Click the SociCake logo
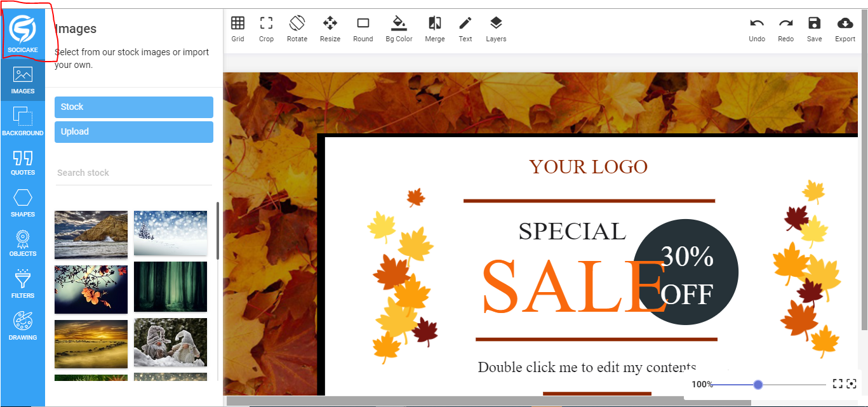 [23, 34]
